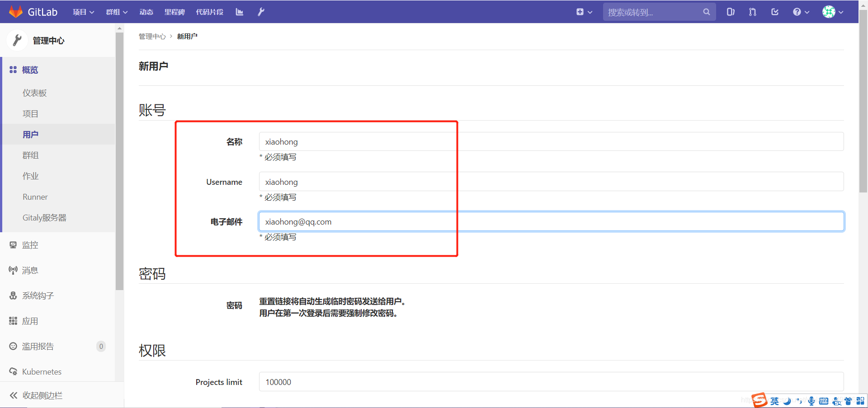Select 项目 in the sidebar
The height and width of the screenshot is (408, 868).
tap(30, 114)
